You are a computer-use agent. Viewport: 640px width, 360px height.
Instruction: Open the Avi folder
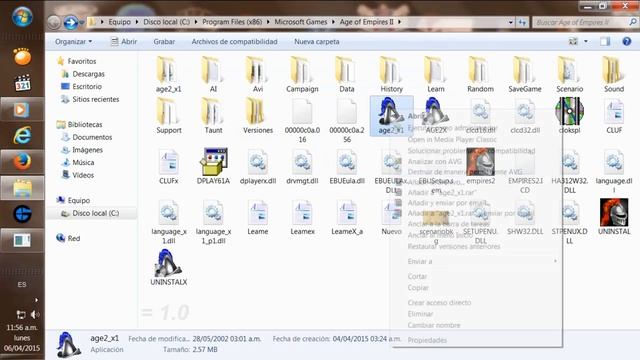tap(258, 74)
